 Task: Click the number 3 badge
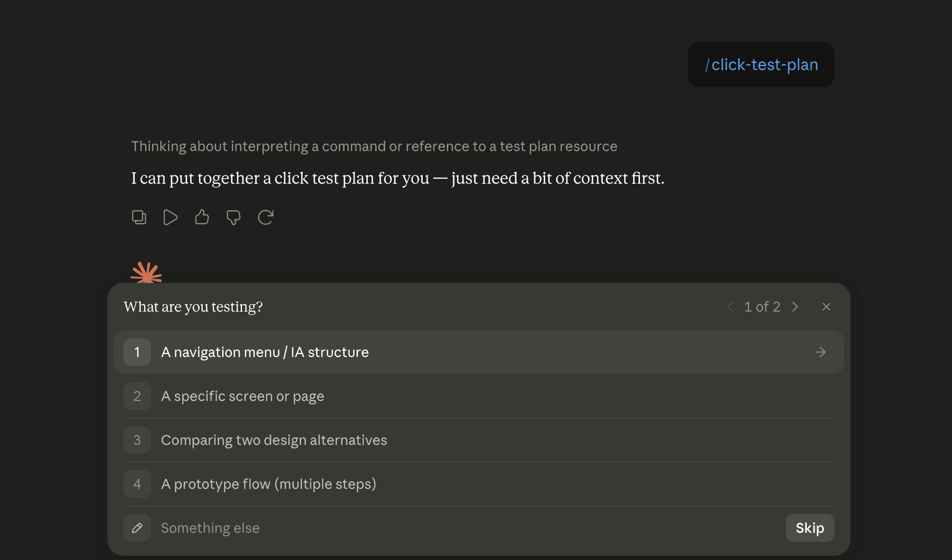coord(137,440)
